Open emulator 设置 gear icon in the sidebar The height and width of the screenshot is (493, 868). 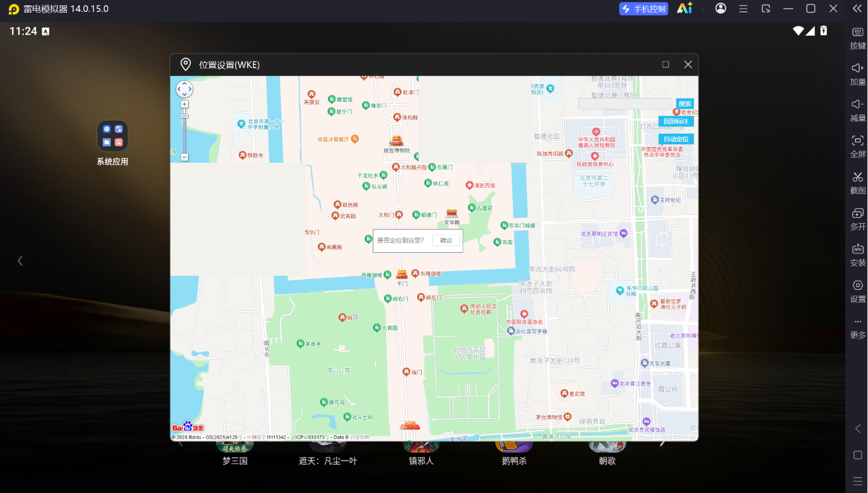(x=857, y=285)
